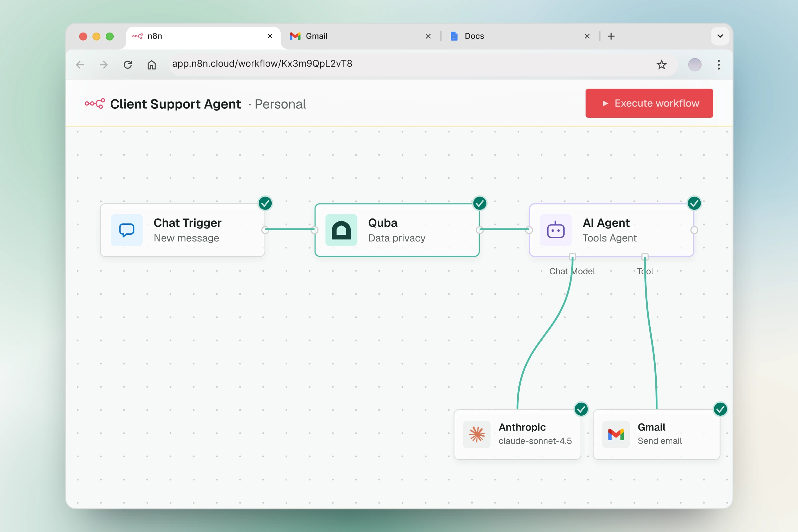This screenshot has height=532, width=798.
Task: Expand the tab search dropdown chevron
Action: [x=720, y=36]
